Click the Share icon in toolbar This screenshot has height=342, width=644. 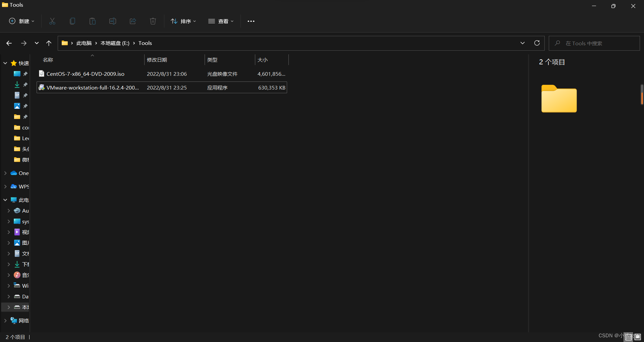coord(133,21)
